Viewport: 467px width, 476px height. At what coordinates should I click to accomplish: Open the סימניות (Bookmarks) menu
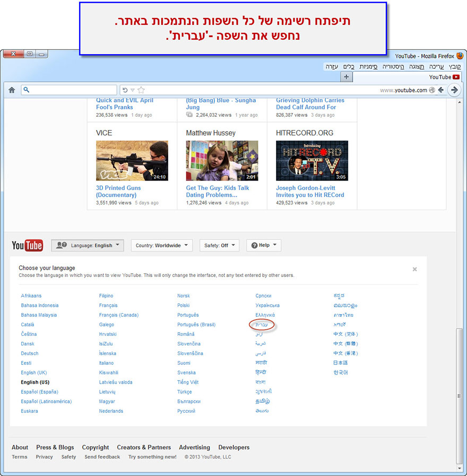click(368, 66)
